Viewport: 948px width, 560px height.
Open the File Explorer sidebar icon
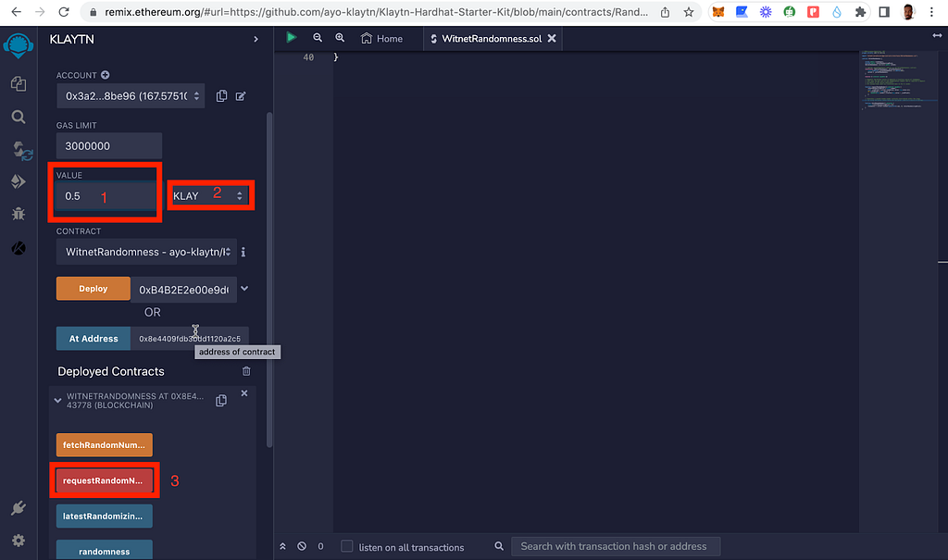point(19,83)
